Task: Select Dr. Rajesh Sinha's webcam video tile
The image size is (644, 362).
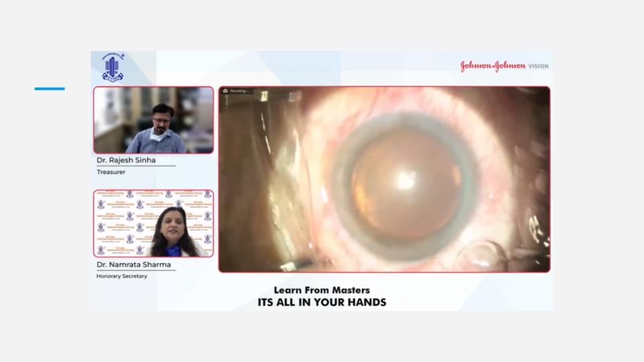Action: tap(153, 120)
